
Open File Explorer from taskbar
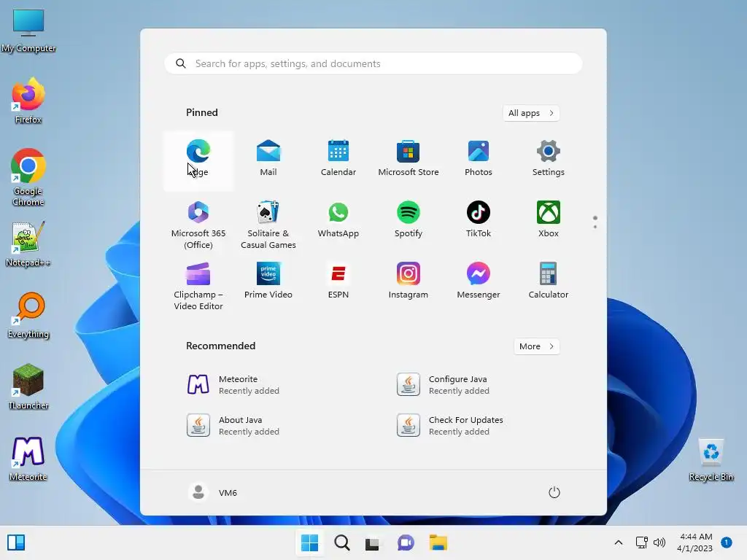click(x=438, y=542)
